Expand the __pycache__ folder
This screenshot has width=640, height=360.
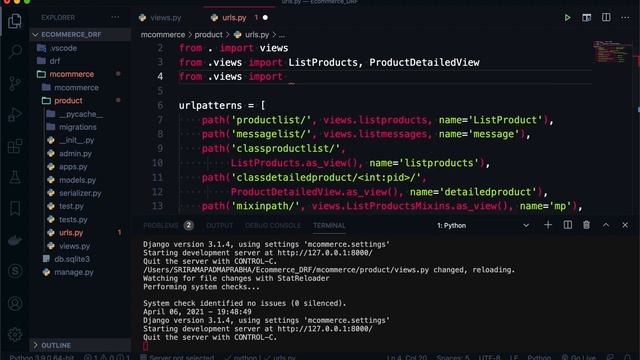[81, 114]
